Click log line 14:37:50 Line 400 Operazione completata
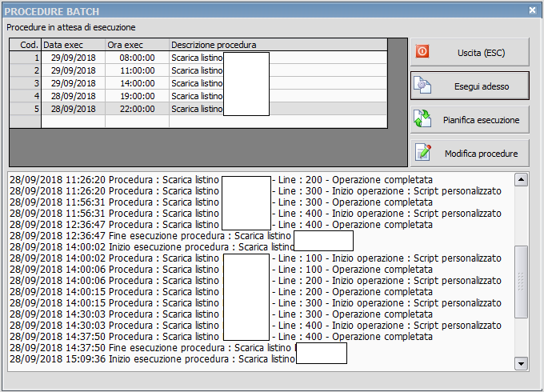This screenshot has width=544, height=392. click(x=221, y=337)
